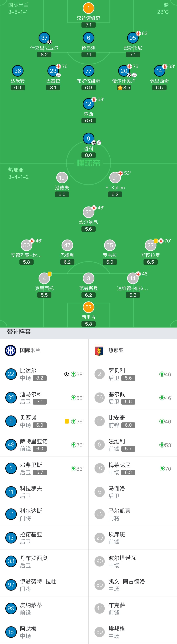Tap 克里西托 number 4 with yellow card

(x=44, y=278)
